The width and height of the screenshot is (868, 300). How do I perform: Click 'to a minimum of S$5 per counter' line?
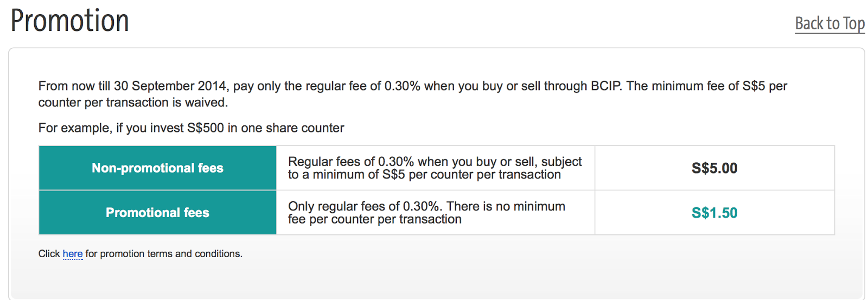click(x=424, y=175)
